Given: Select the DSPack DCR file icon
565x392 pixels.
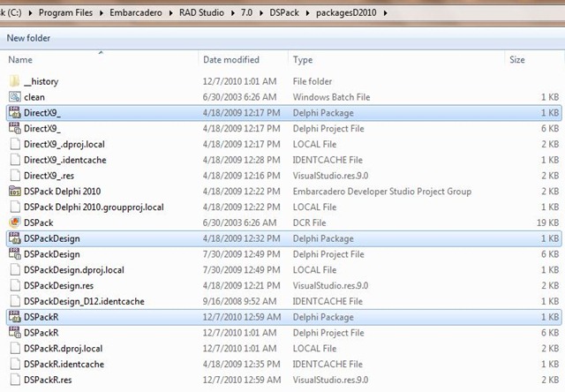Looking at the screenshot, I should coord(14,222).
